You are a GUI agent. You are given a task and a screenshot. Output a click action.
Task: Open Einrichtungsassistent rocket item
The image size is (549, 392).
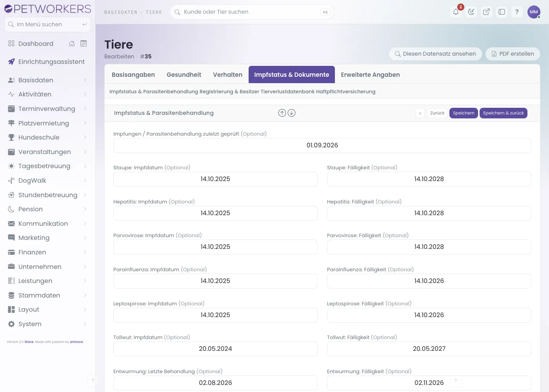[x=47, y=62]
